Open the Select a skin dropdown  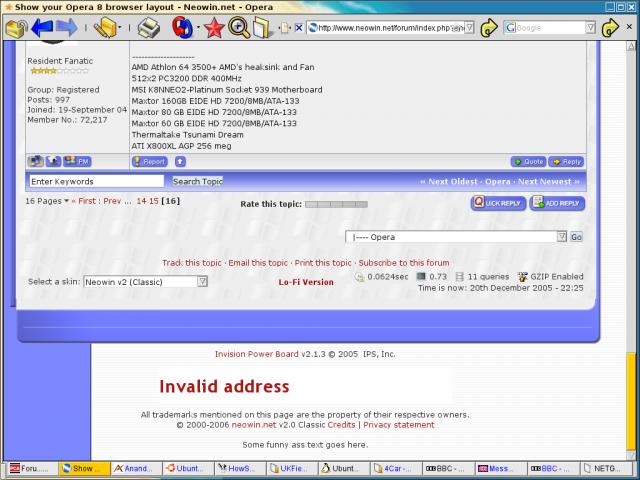tap(146, 282)
